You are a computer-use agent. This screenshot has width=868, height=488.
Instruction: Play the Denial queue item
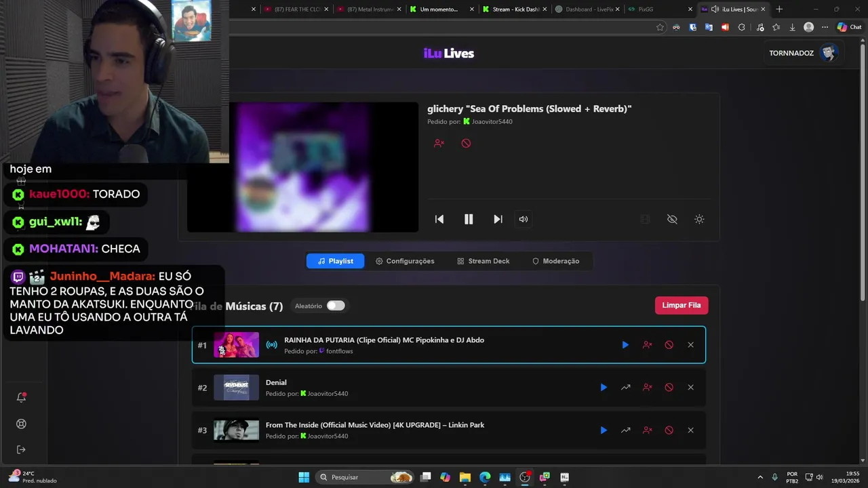pos(604,388)
